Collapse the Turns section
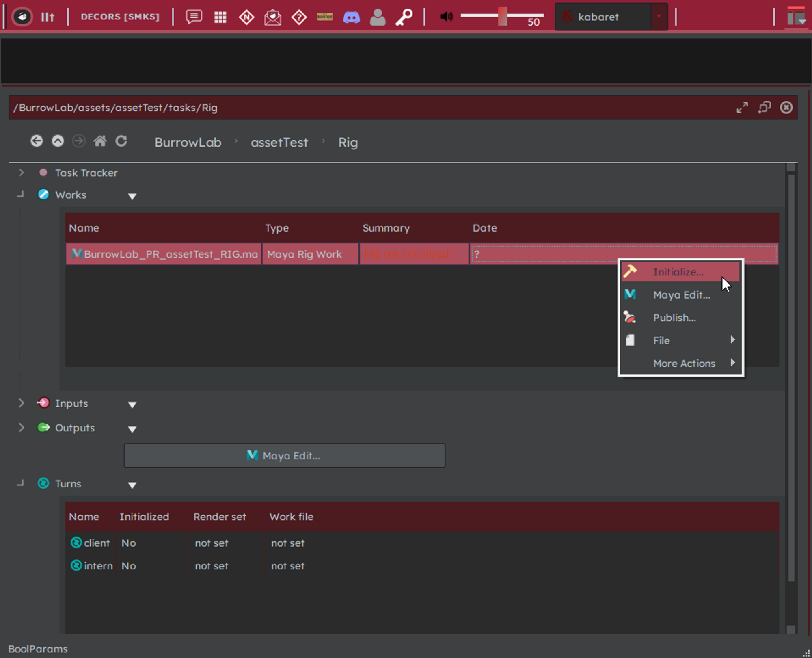This screenshot has height=658, width=812. click(21, 483)
